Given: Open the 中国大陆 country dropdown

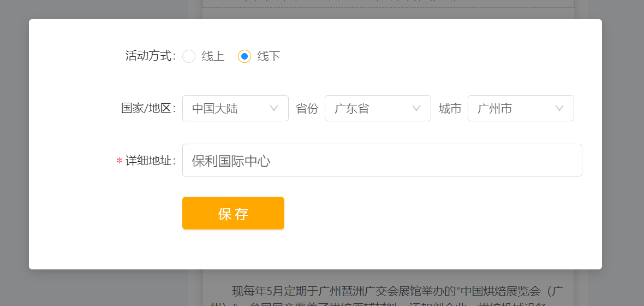Looking at the screenshot, I should [235, 108].
